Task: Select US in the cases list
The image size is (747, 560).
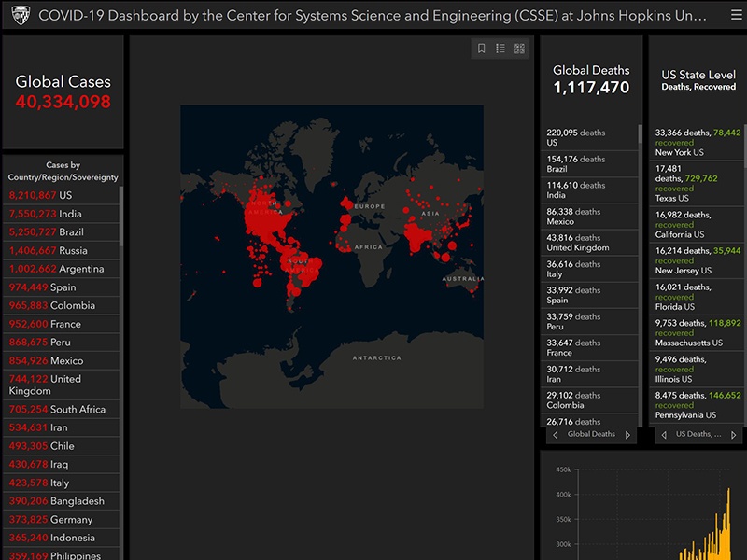Action: (x=61, y=195)
